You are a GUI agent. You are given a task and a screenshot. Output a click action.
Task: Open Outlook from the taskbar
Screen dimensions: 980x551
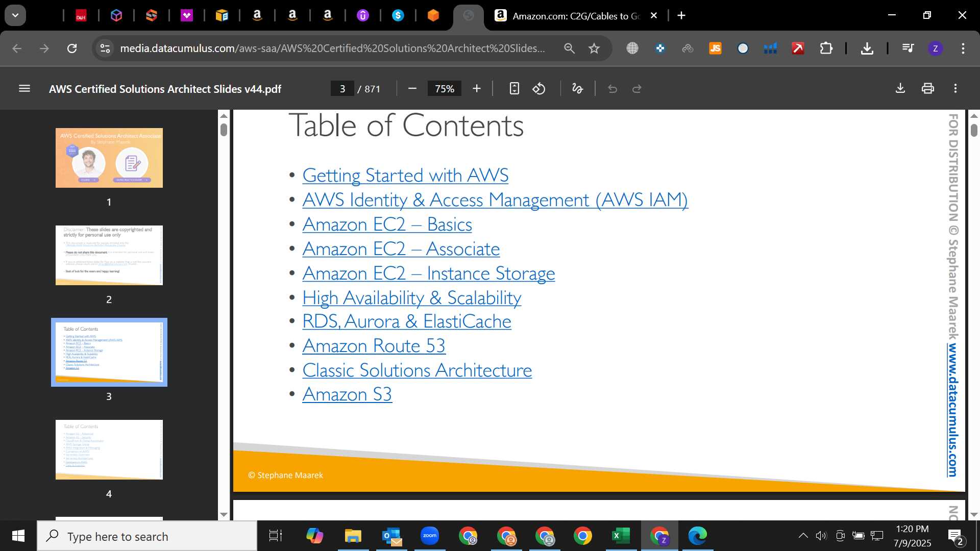(391, 536)
